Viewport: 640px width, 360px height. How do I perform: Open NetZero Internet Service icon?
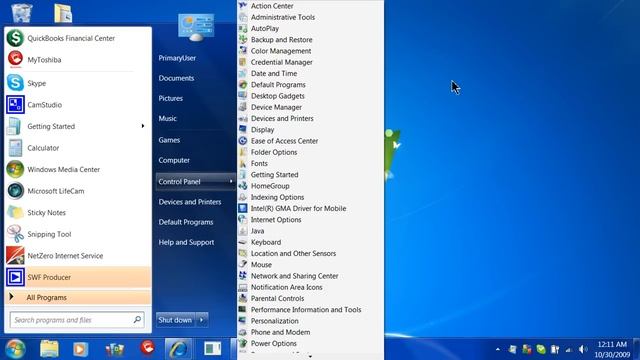15,256
